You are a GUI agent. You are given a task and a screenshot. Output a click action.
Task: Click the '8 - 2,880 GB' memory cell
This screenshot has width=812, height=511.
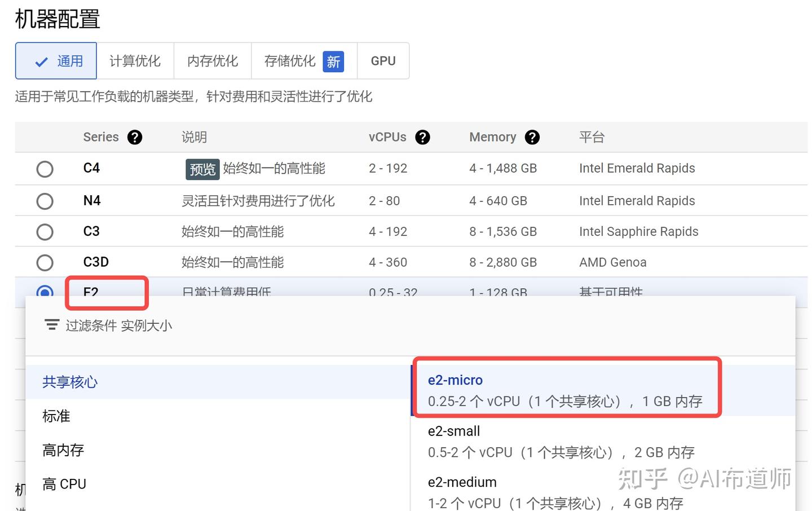503,262
